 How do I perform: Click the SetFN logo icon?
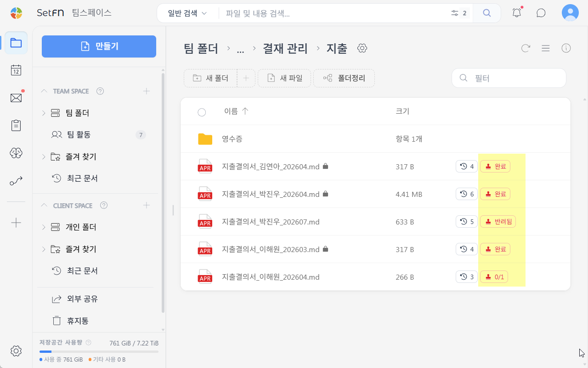16,13
